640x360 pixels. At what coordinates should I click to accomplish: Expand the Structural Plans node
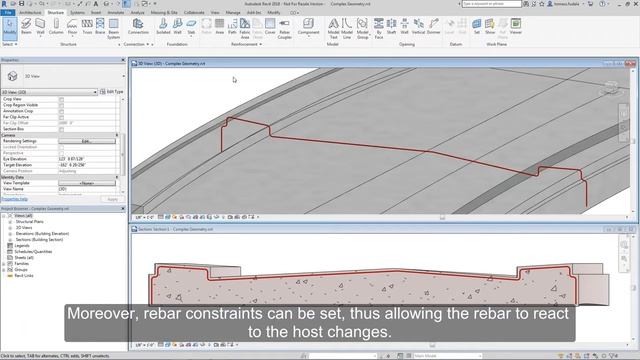10,222
